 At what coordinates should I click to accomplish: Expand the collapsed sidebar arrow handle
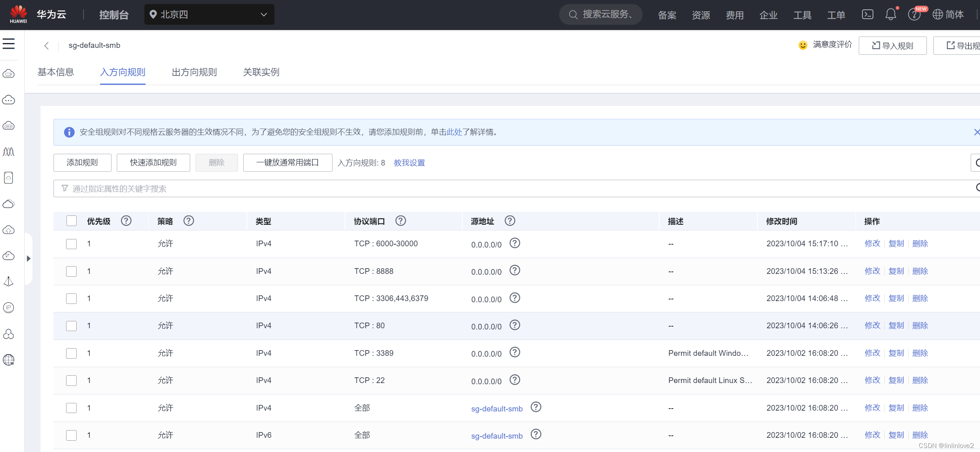[x=28, y=258]
